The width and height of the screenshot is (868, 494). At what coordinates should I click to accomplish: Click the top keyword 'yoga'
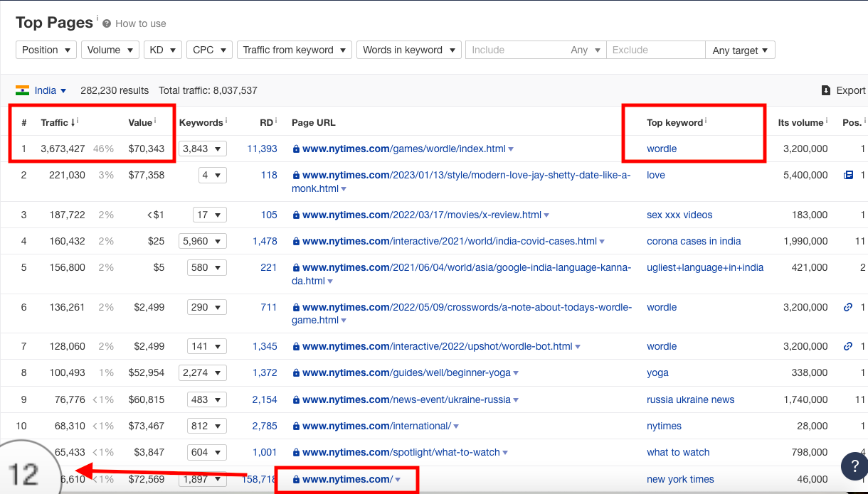[657, 372]
